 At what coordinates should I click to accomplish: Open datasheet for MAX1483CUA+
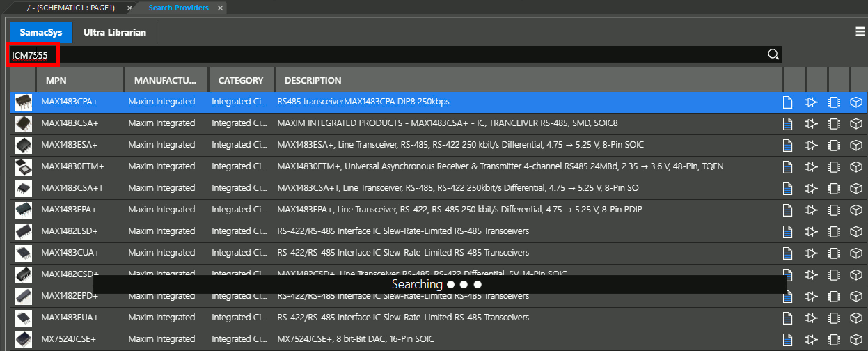coord(788,253)
